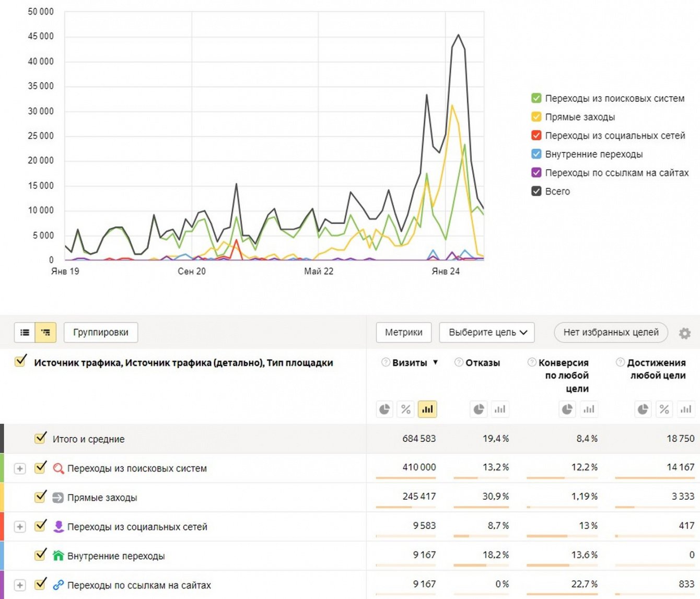
Task: Switch to the flat list view icon
Action: 25,332
